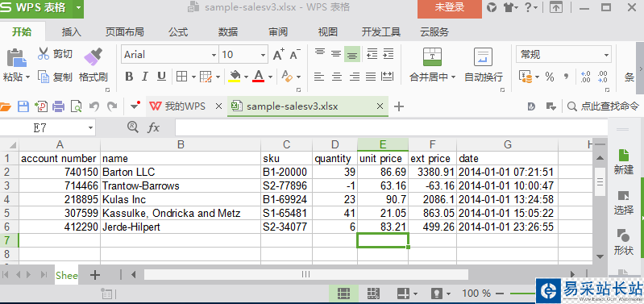Apply comma thousands separator style

pyautogui.click(x=567, y=77)
